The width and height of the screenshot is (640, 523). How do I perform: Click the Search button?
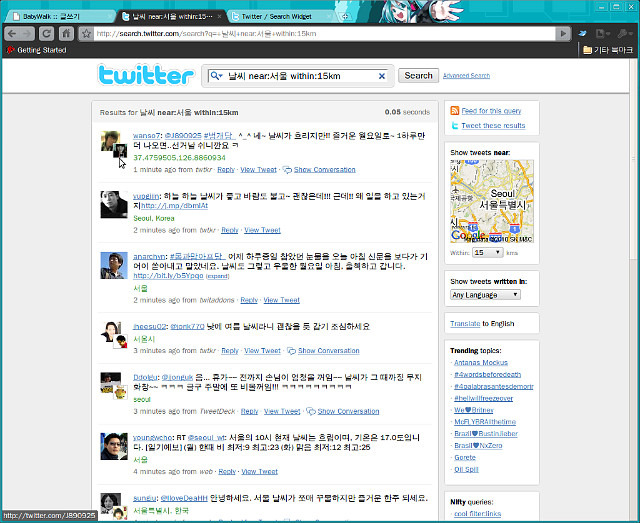coord(418,76)
